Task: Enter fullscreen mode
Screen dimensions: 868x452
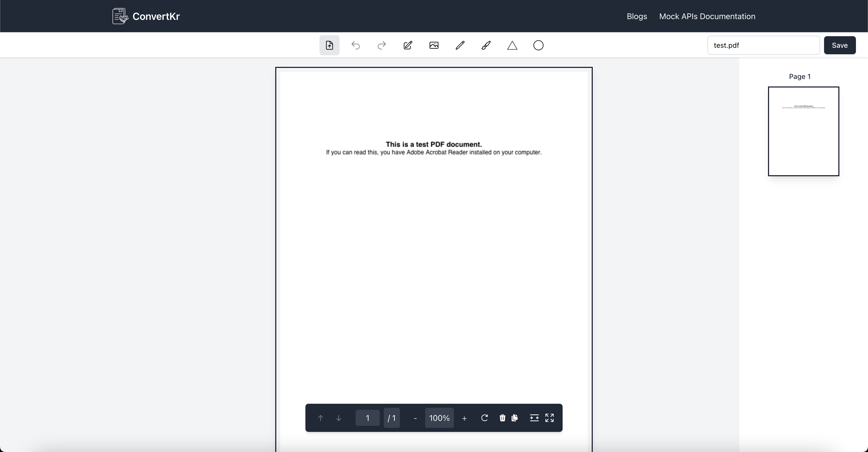Action: (x=550, y=418)
